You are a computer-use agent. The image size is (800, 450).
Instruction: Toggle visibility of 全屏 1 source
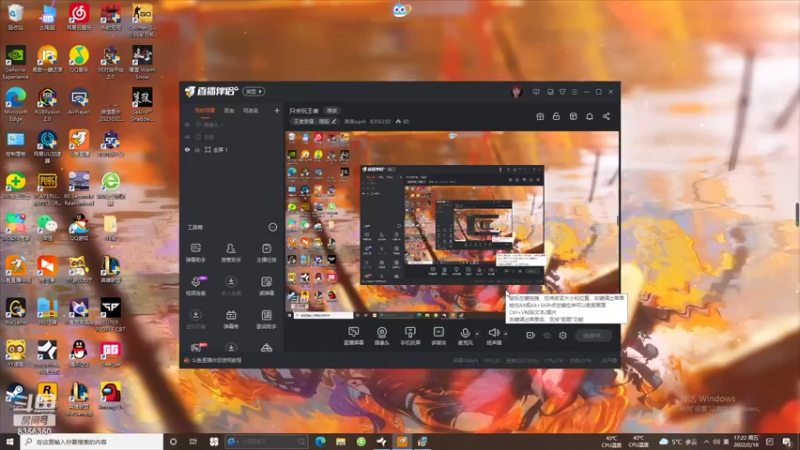coord(187,149)
